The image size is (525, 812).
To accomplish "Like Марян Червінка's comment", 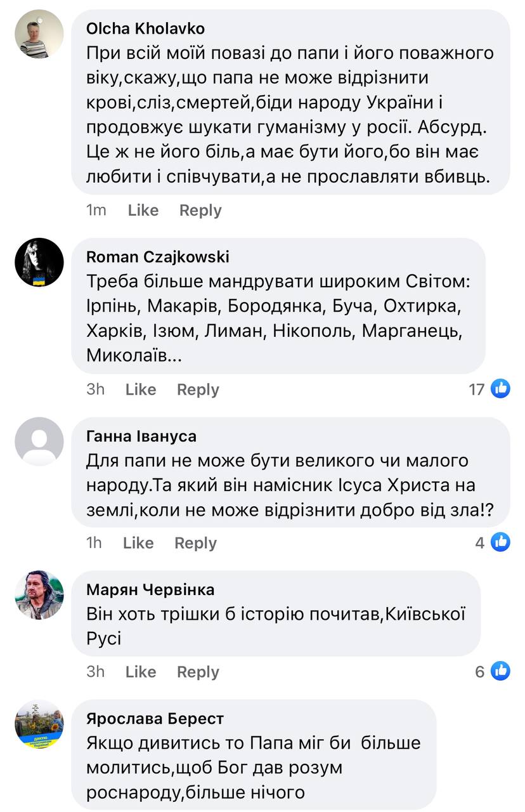I will point(141,672).
